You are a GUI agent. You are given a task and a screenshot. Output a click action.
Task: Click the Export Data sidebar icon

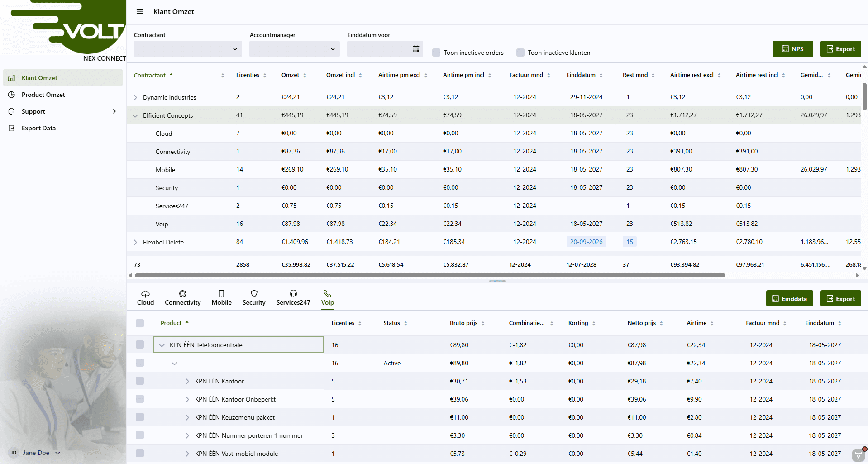[12, 128]
